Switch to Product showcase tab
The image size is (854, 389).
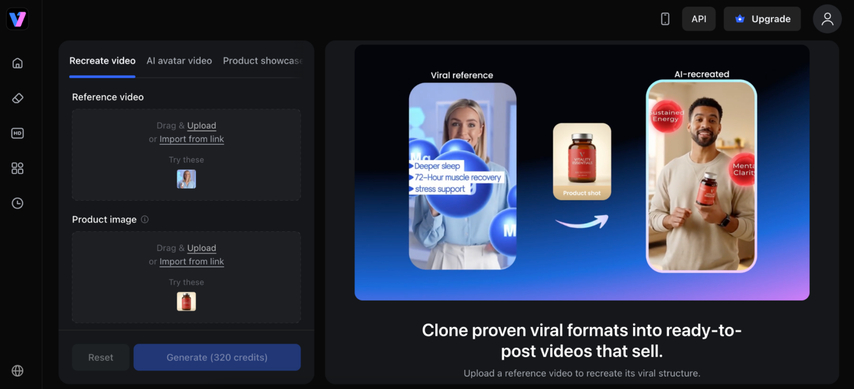click(262, 61)
